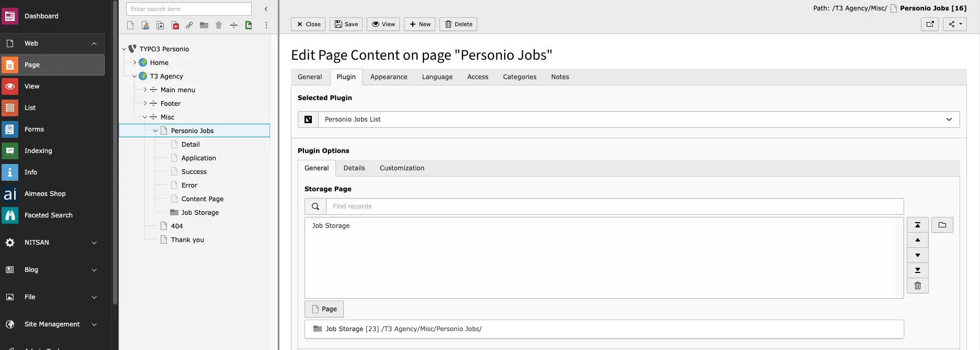The width and height of the screenshot is (980, 350).
Task: Collapse the Personio Jobs tree node
Action: [155, 131]
